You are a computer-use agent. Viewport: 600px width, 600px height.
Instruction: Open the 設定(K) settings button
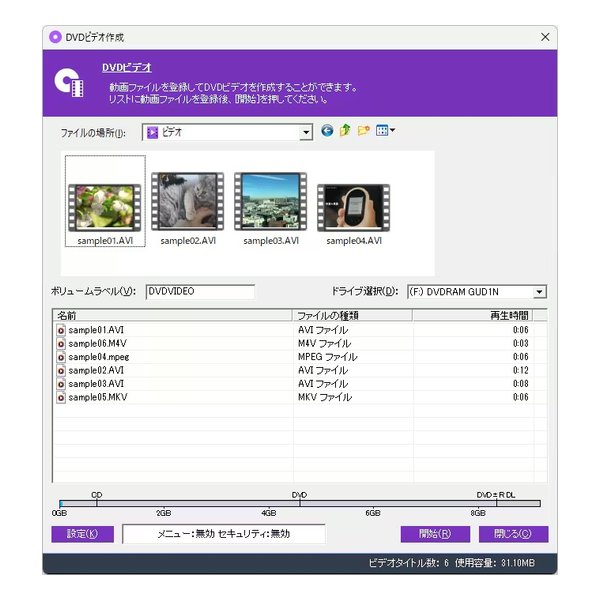coord(83,534)
